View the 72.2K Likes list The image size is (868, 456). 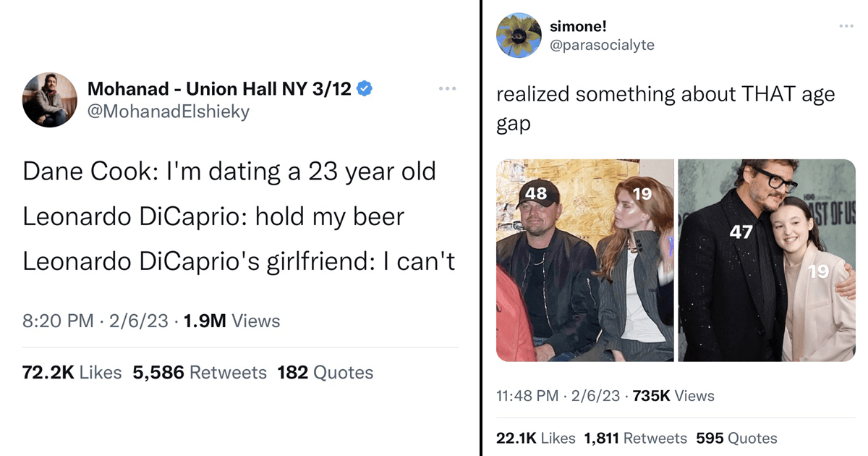coord(72,373)
